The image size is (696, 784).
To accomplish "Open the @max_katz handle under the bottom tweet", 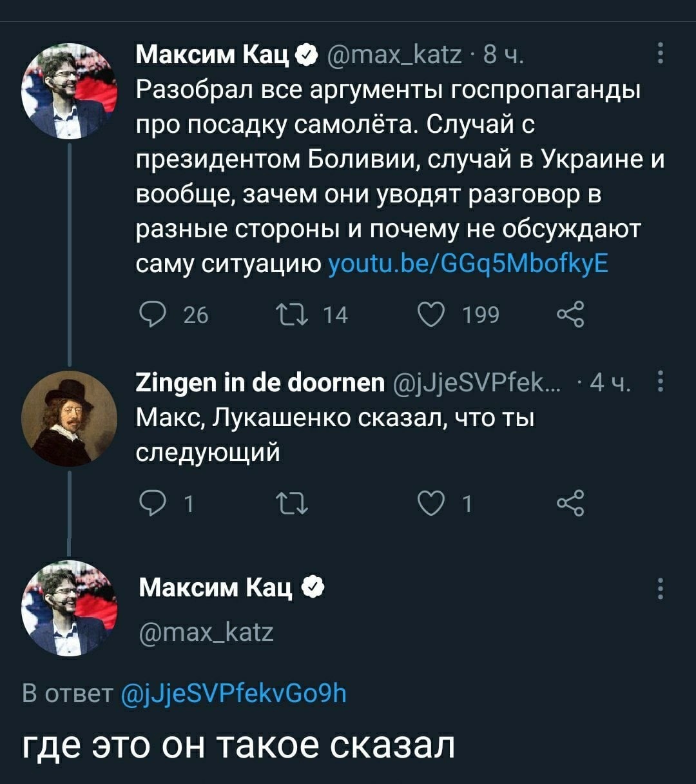I will 206,631.
